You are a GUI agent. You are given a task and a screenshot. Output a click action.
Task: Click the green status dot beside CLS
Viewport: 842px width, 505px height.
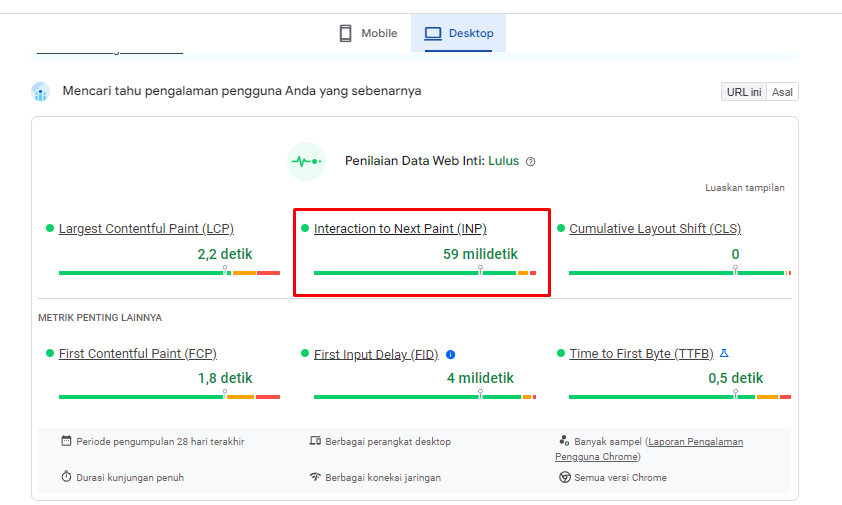561,228
